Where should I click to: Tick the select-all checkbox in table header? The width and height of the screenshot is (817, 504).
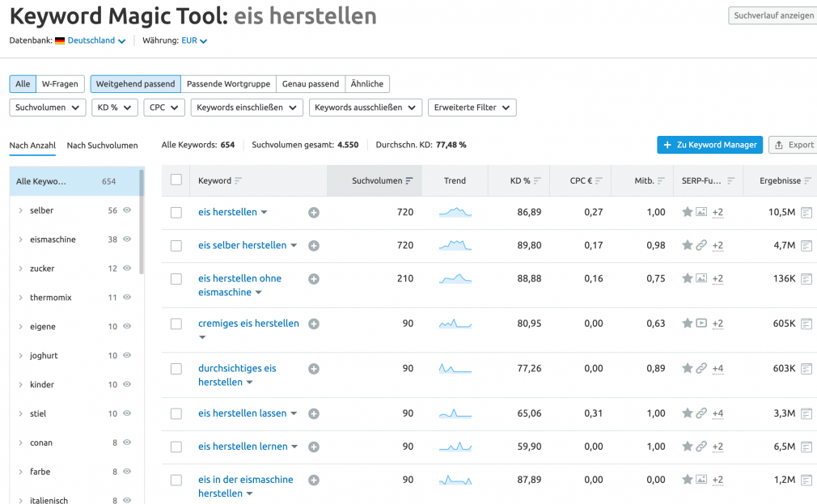(176, 180)
